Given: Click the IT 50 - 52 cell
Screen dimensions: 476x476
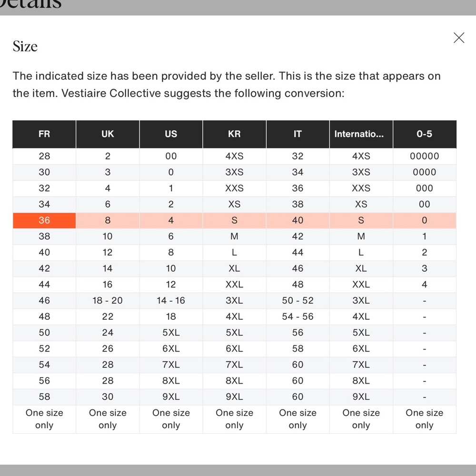Looking at the screenshot, I should point(298,300).
